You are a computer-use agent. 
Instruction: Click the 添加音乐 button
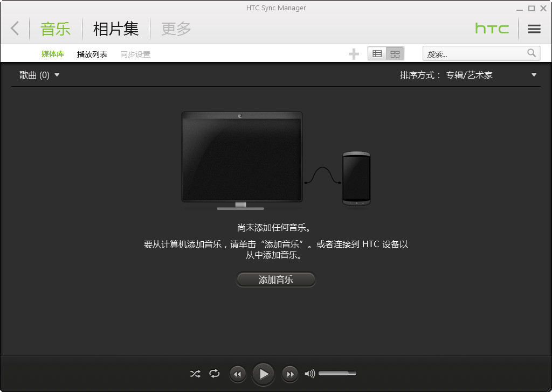275,279
